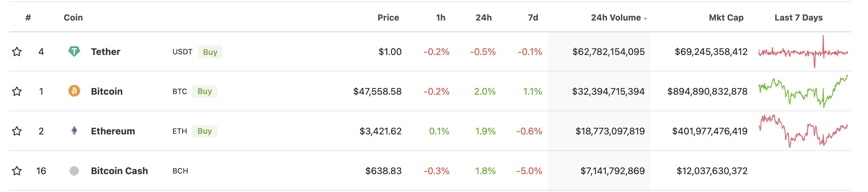Image resolution: width=868 pixels, height=192 pixels.
Task: Click the Ethereum diamond logo icon
Action: pyautogui.click(x=74, y=131)
